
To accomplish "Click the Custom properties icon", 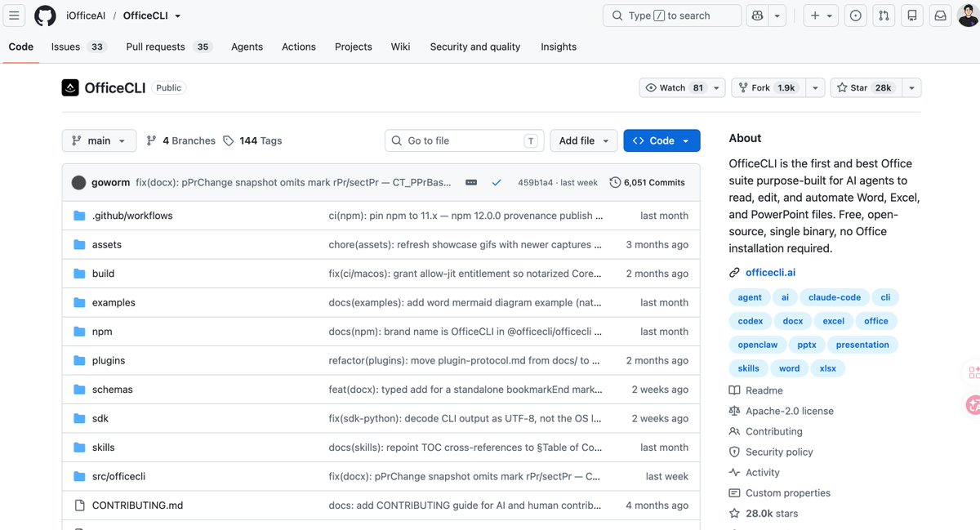I will [735, 492].
